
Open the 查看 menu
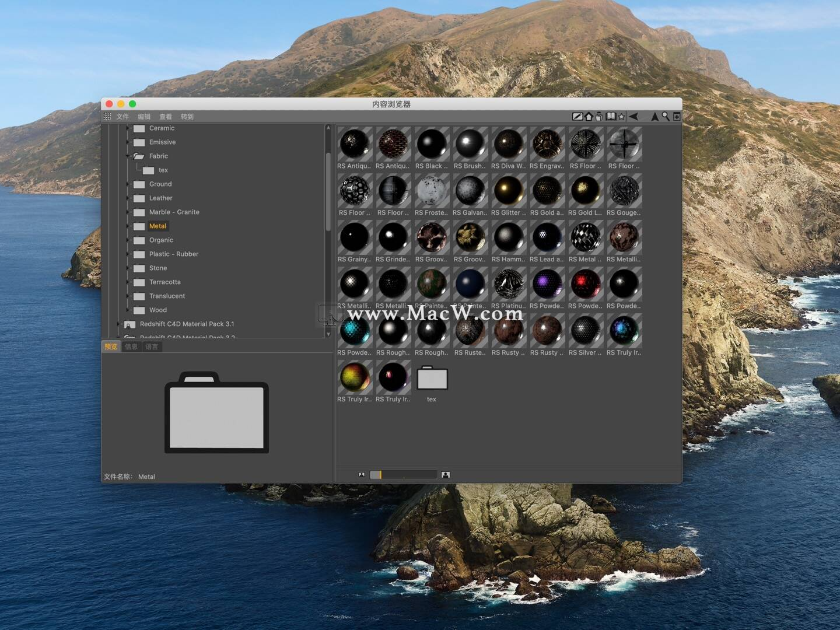click(166, 116)
